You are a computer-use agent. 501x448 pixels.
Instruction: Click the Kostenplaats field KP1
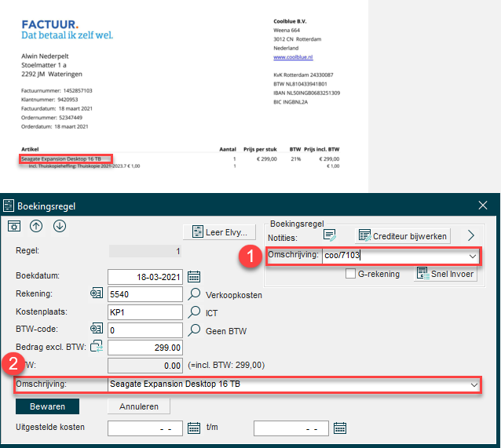click(x=145, y=312)
